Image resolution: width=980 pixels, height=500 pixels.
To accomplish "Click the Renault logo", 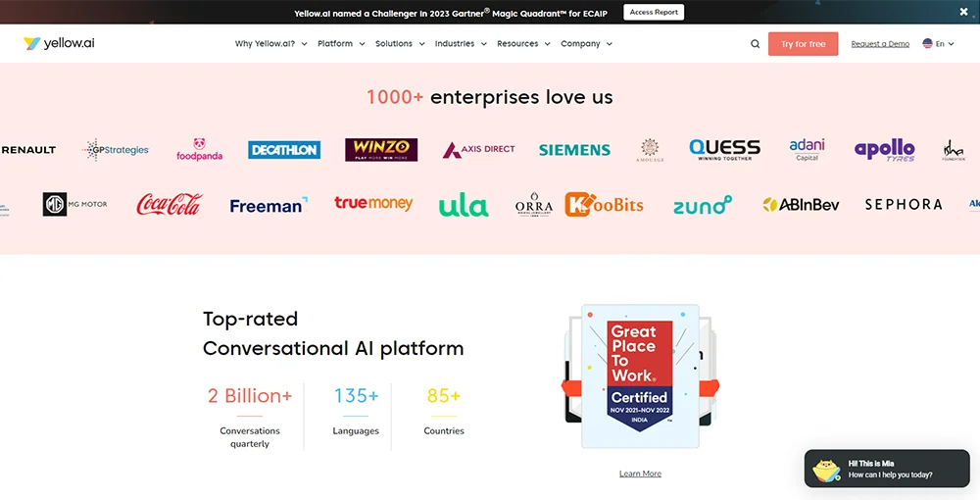I will pyautogui.click(x=28, y=150).
